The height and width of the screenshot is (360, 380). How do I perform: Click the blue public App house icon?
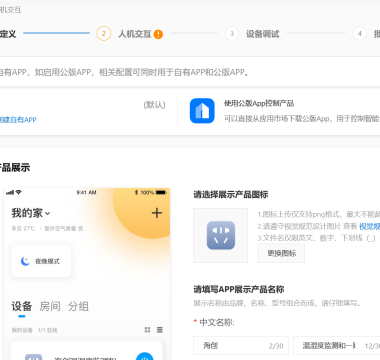point(202,111)
